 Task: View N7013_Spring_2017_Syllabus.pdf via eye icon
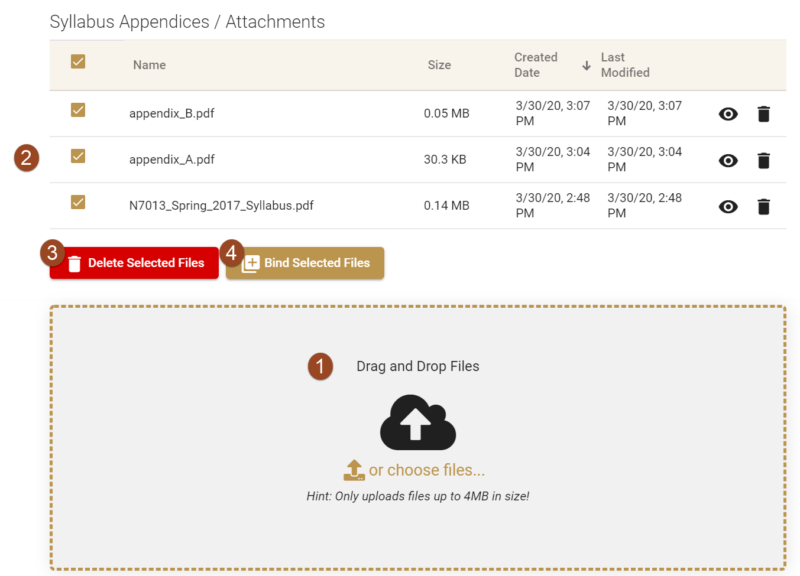728,207
